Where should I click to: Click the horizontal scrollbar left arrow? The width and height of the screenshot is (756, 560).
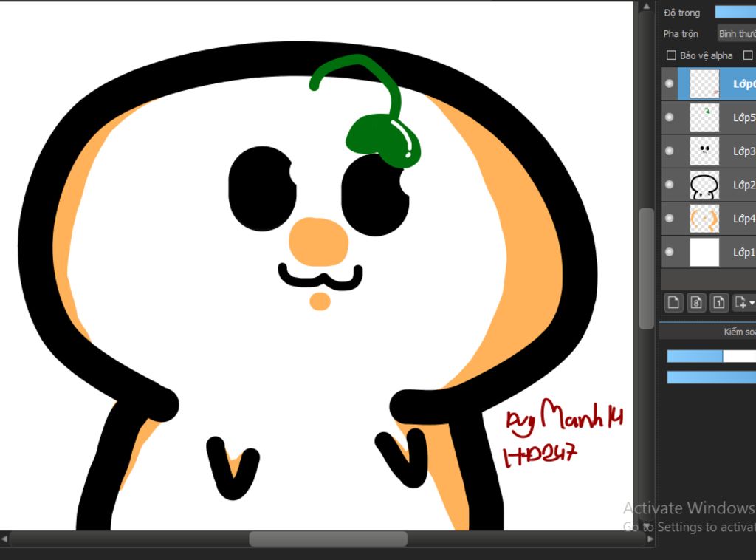[x=4, y=539]
